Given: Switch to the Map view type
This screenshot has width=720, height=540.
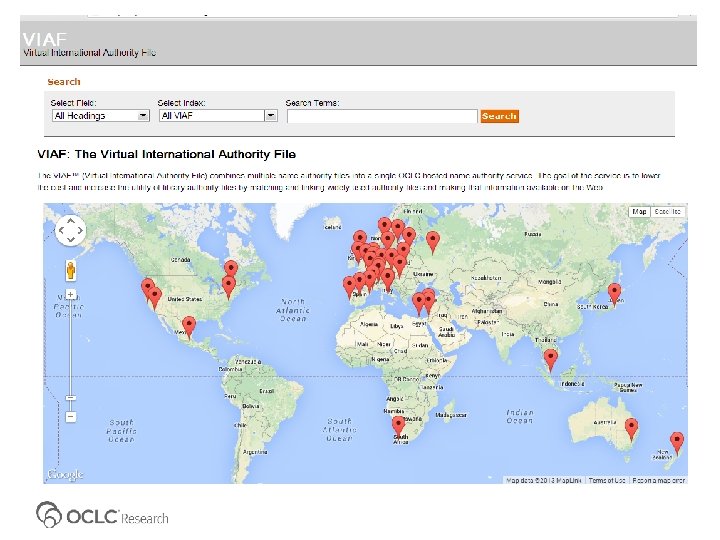Looking at the screenshot, I should click(x=639, y=212).
